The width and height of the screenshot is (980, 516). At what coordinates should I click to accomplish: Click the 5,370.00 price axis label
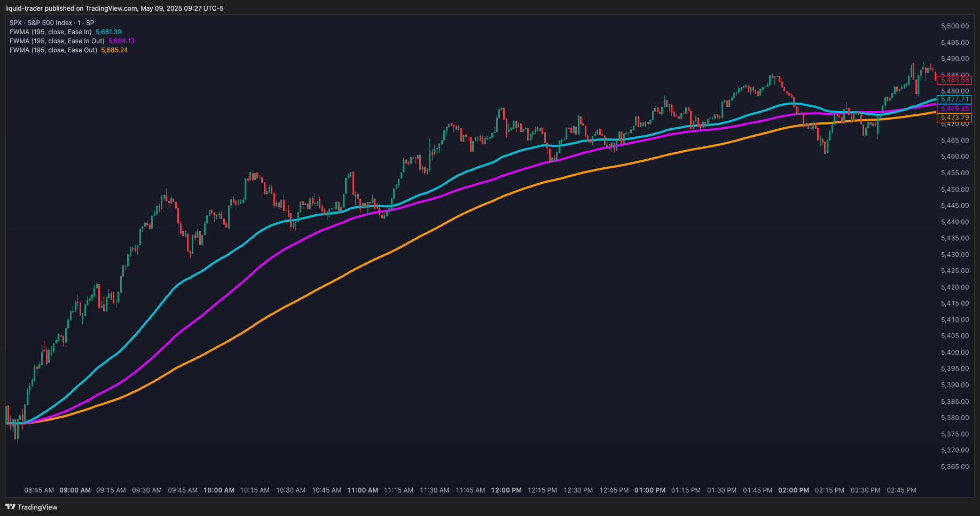click(955, 450)
